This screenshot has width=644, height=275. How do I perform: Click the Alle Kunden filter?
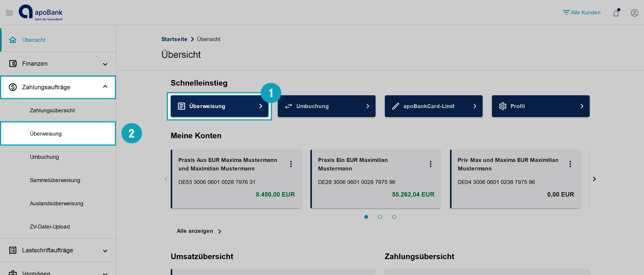click(x=581, y=12)
